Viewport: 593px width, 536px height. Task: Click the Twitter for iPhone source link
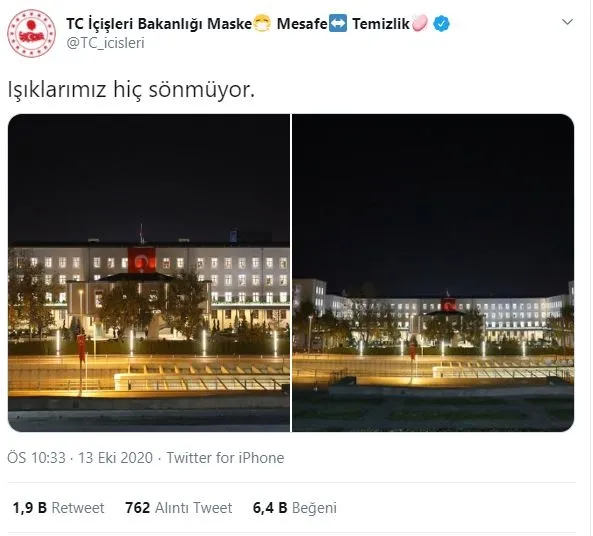(225, 458)
